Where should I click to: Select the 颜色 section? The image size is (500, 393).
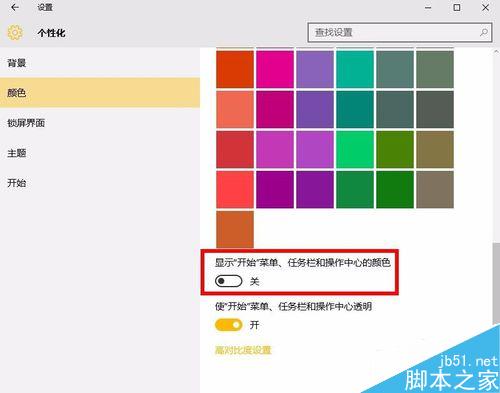click(x=100, y=93)
